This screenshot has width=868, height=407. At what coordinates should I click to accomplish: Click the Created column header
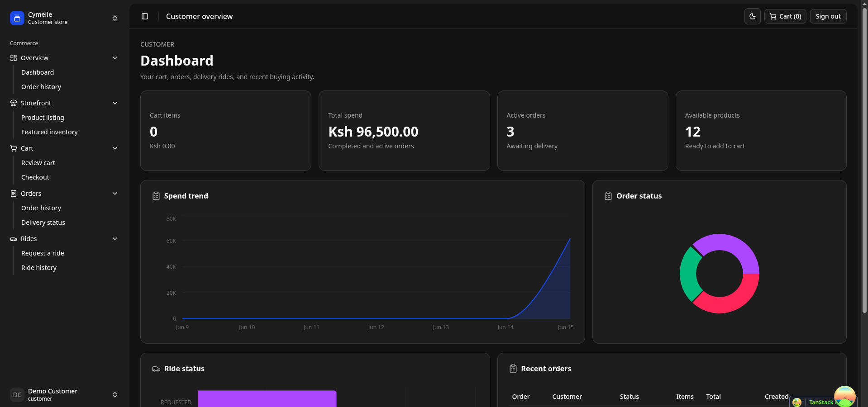pyautogui.click(x=777, y=397)
